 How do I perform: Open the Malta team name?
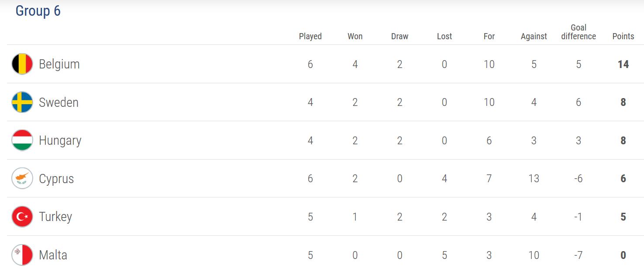point(53,255)
